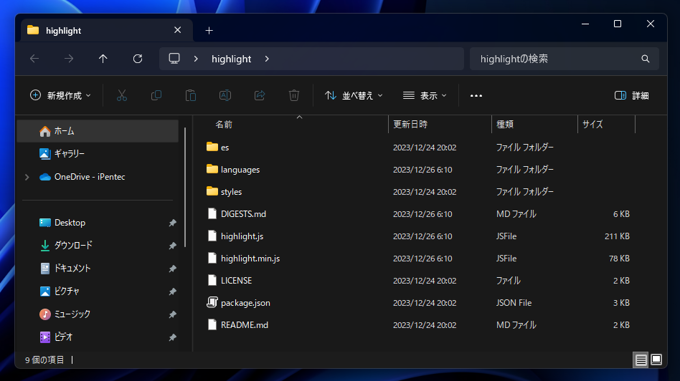Click the 9 個の項目 status text
Image resolution: width=680 pixels, height=381 pixels.
click(44, 360)
